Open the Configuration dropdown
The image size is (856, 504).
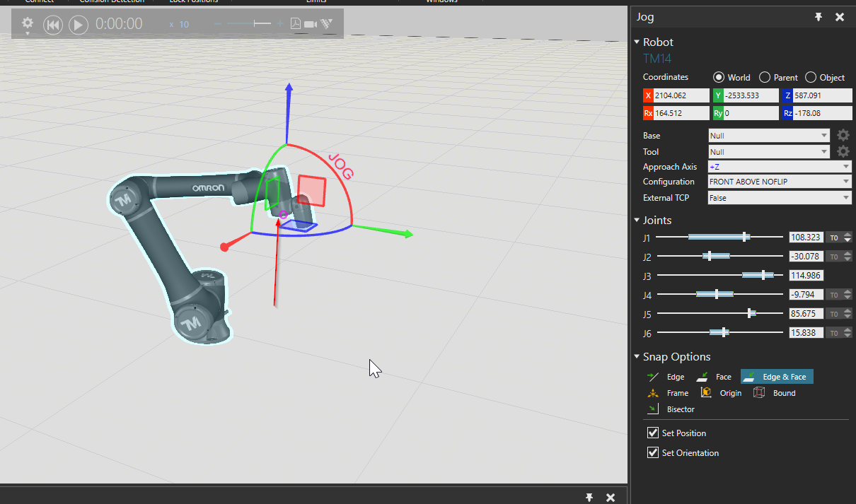click(780, 182)
